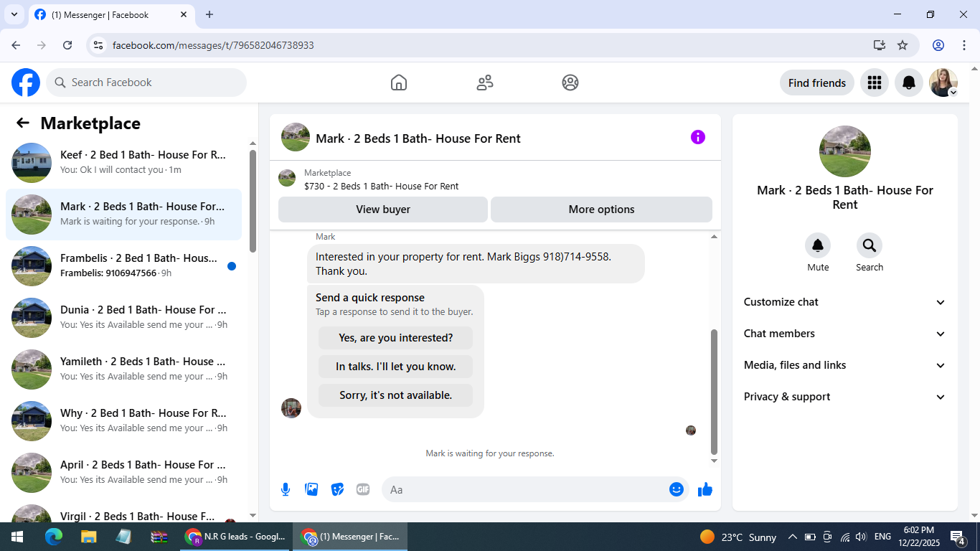Open the Yamileth conversation
This screenshot has width=980, height=551.
click(x=123, y=369)
